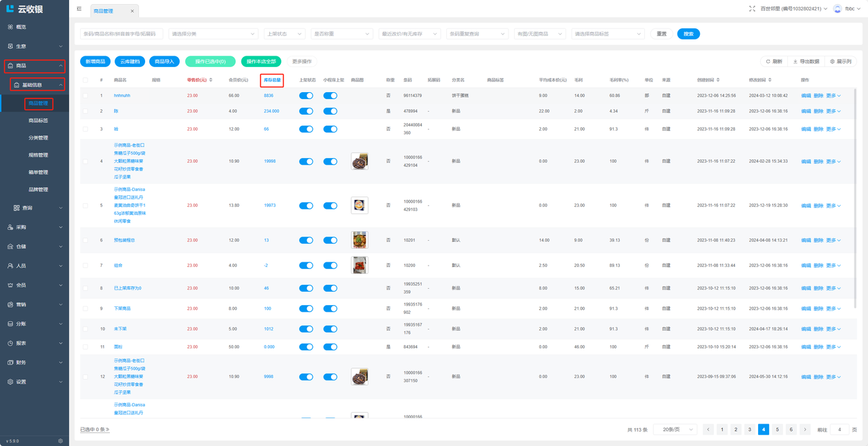Click the fullscreen icon in top bar
868x446 pixels.
(x=751, y=9)
